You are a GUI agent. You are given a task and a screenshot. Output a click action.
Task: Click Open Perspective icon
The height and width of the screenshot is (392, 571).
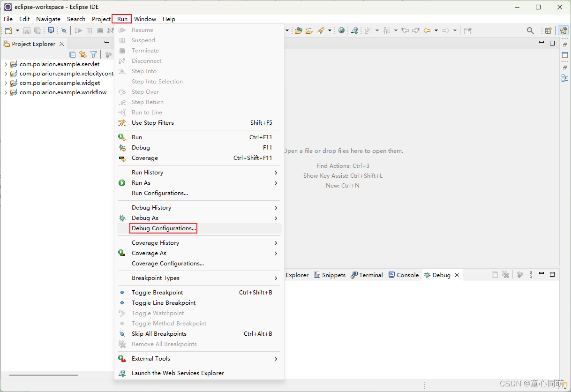548,30
